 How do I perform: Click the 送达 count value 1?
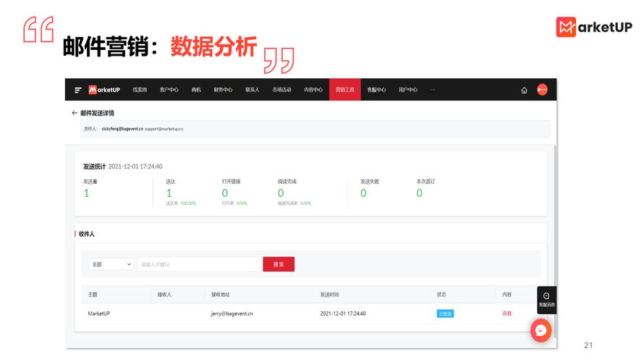pos(169,193)
